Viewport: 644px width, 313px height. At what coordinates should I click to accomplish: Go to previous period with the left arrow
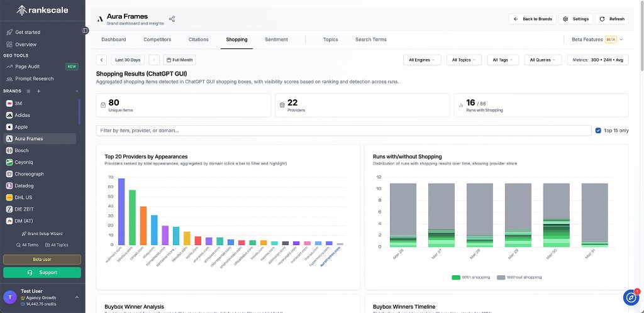tap(101, 60)
